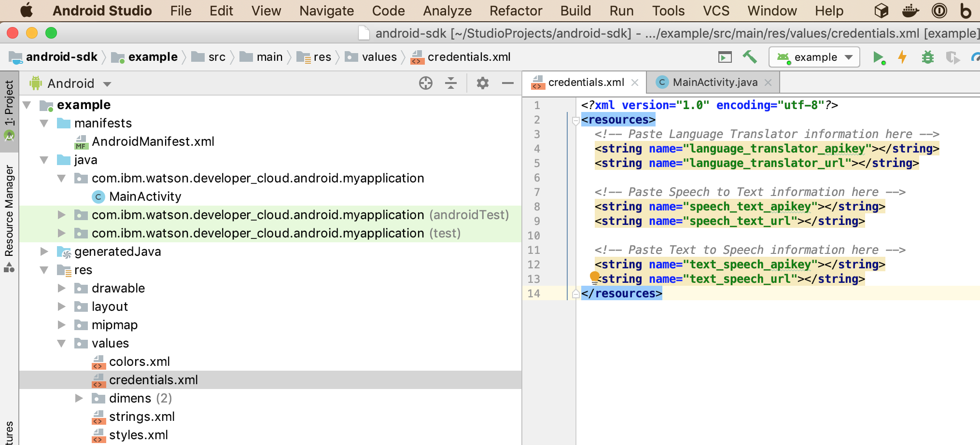This screenshot has width=980, height=445.
Task: Open the Docker whale menu bar icon
Action: pos(910,11)
